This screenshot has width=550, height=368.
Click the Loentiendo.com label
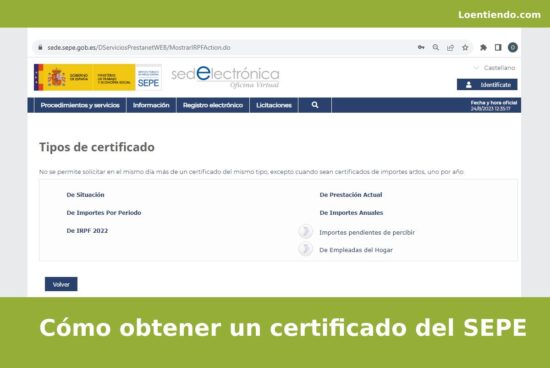pyautogui.click(x=499, y=15)
